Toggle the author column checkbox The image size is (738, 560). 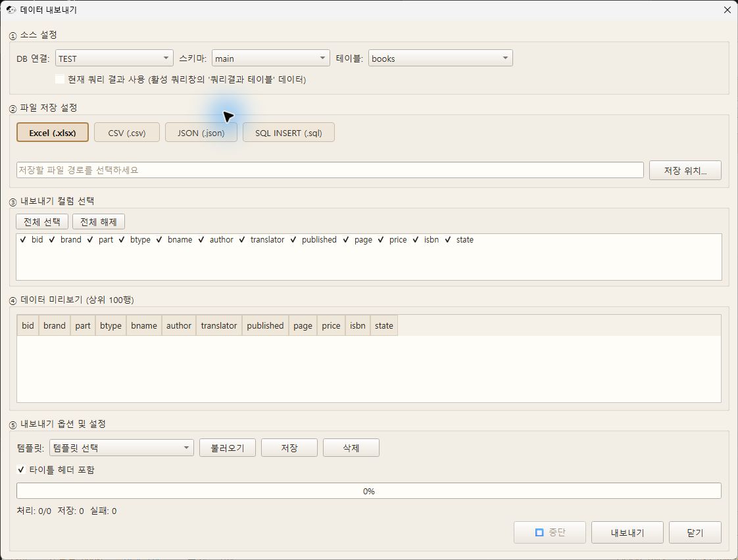201,240
